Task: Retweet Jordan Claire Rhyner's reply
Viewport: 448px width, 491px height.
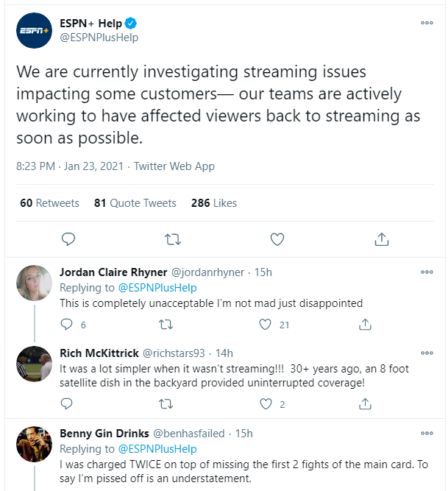Action: tap(166, 324)
